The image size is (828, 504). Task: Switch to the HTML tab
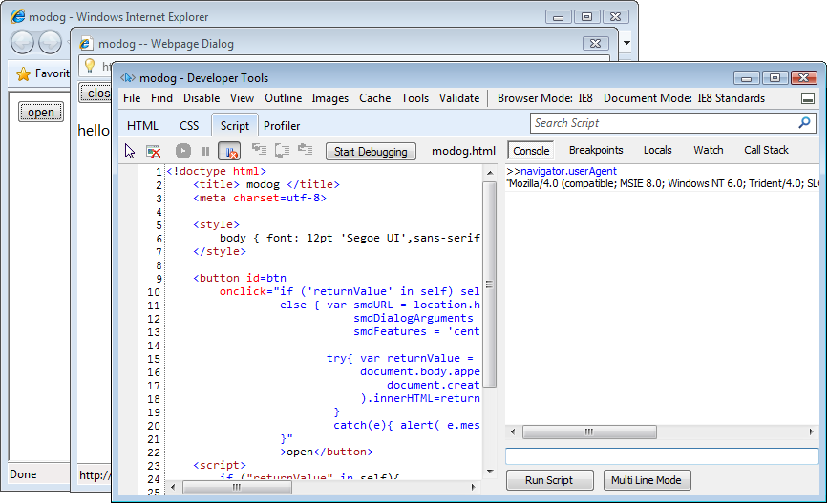tap(142, 126)
